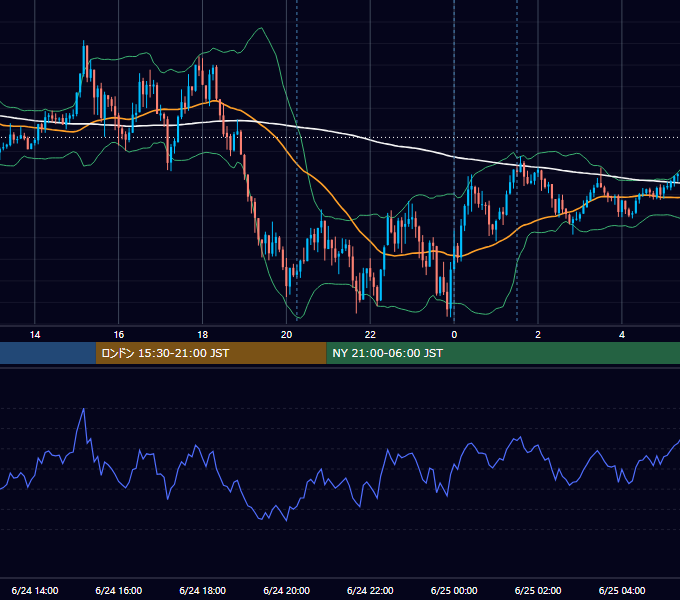Click the 20 hour axis label
Screen dimensions: 680x600
(x=286, y=334)
